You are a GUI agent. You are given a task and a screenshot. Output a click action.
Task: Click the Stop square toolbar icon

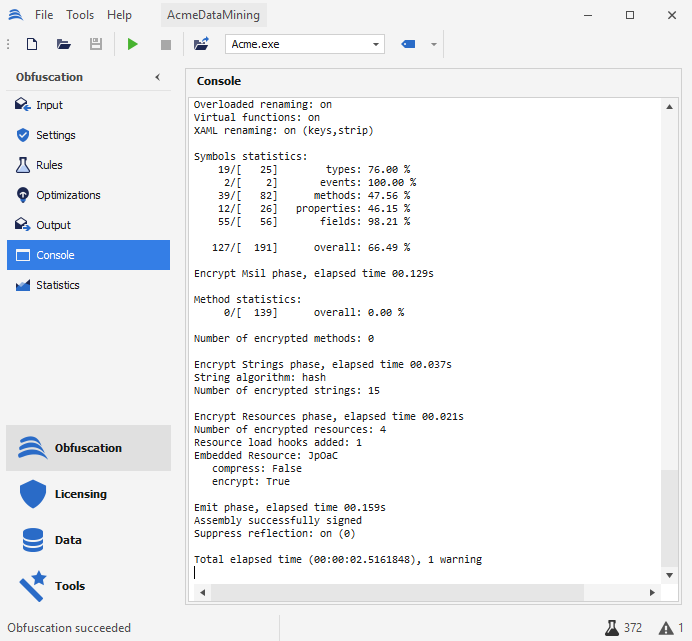166,44
